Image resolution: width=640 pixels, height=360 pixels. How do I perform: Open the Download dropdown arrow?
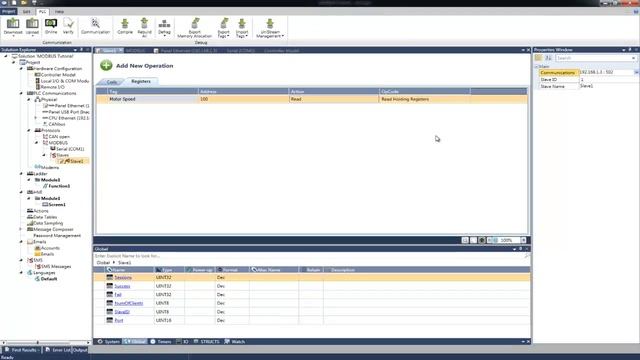click(13, 36)
